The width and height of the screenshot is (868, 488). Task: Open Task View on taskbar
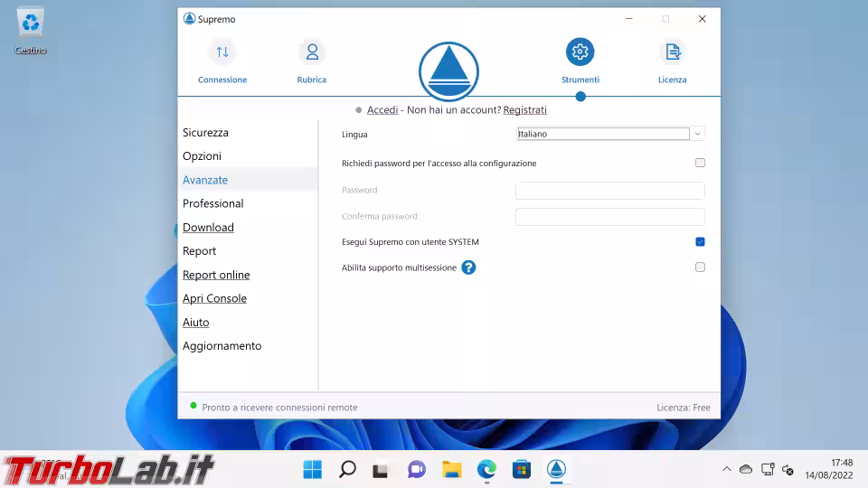click(x=381, y=470)
